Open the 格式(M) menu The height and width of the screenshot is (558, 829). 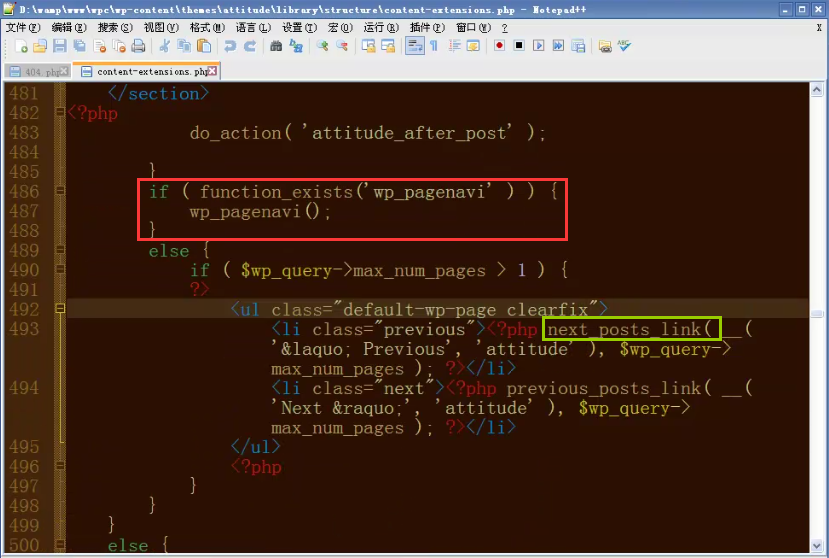click(x=207, y=28)
